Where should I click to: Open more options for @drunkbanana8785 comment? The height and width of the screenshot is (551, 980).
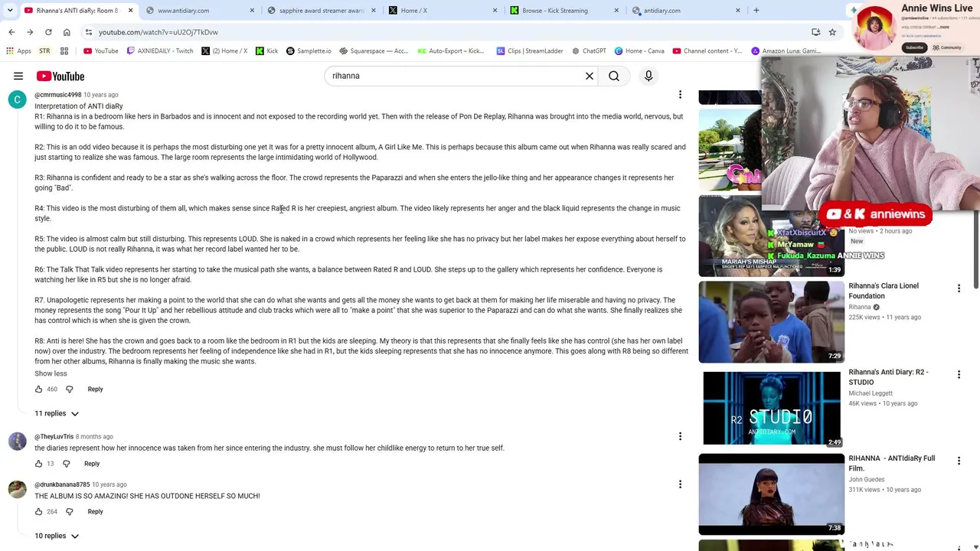[680, 484]
